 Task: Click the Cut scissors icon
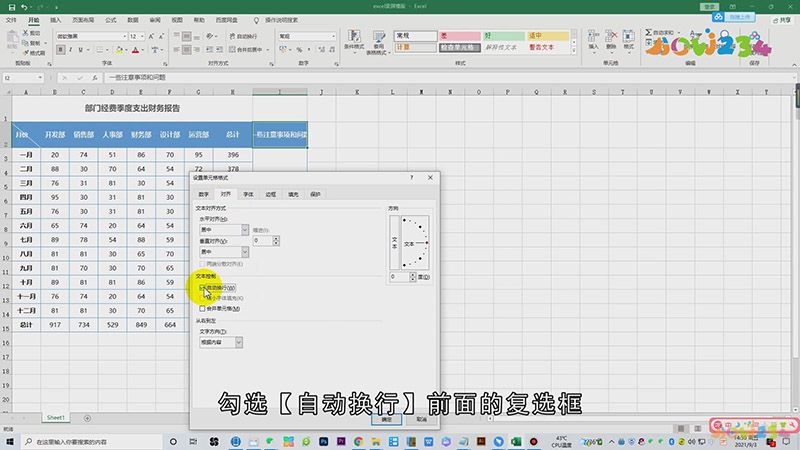(x=26, y=33)
